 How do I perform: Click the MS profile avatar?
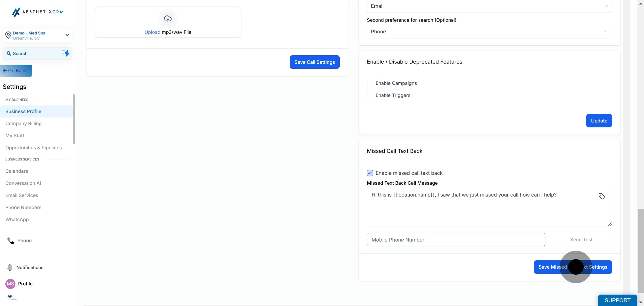point(10,284)
